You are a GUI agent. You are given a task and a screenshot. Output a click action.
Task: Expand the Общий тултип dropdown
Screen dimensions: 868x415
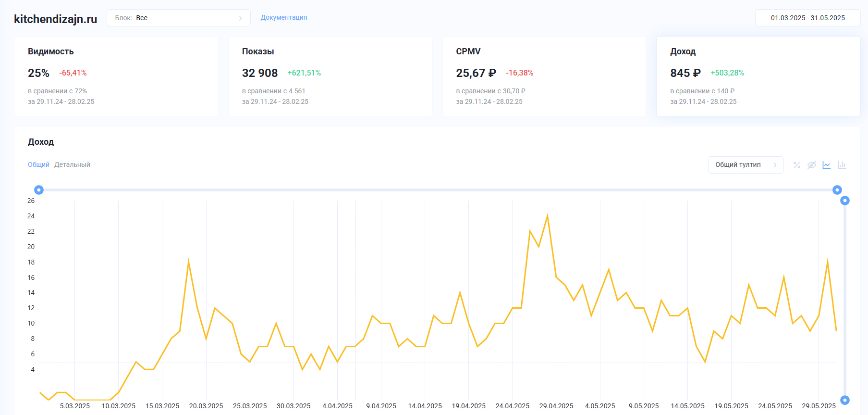[745, 165]
